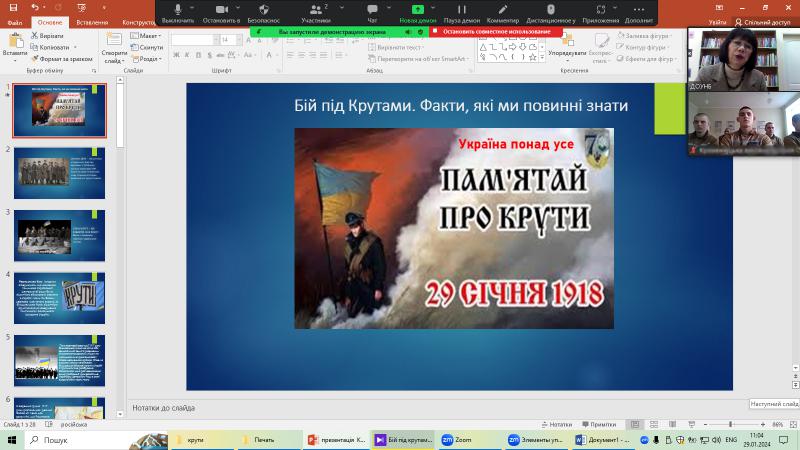Toggle bold Ж formatting
The width and height of the screenshot is (800, 450).
pos(176,55)
